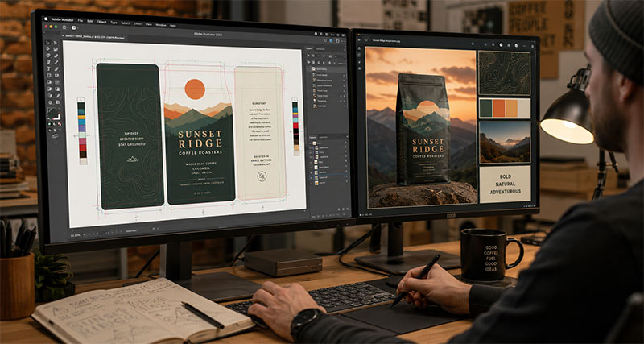
Task: Click the burnt orange moodboard swatch
Action: [x=498, y=109]
